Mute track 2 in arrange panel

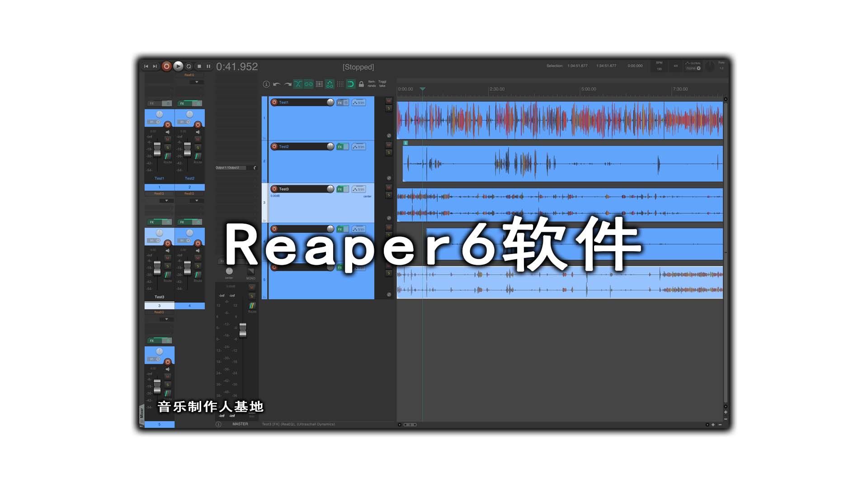pyautogui.click(x=389, y=145)
